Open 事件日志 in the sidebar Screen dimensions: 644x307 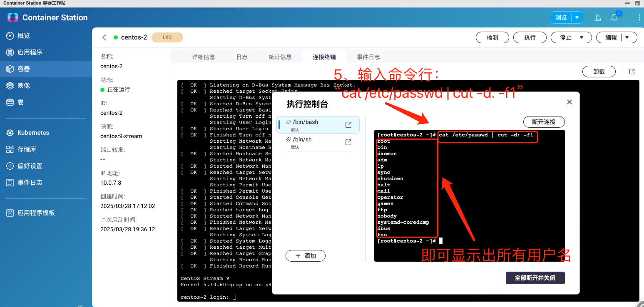46,183
